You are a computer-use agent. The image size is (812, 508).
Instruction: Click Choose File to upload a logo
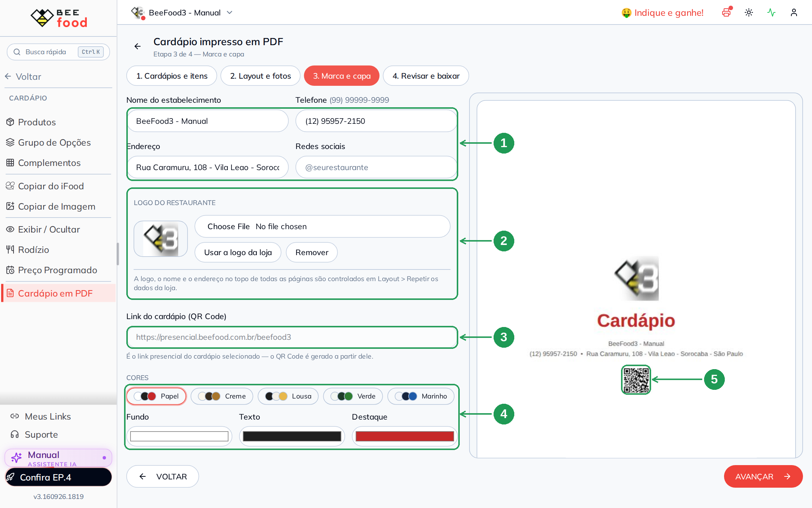tap(229, 226)
